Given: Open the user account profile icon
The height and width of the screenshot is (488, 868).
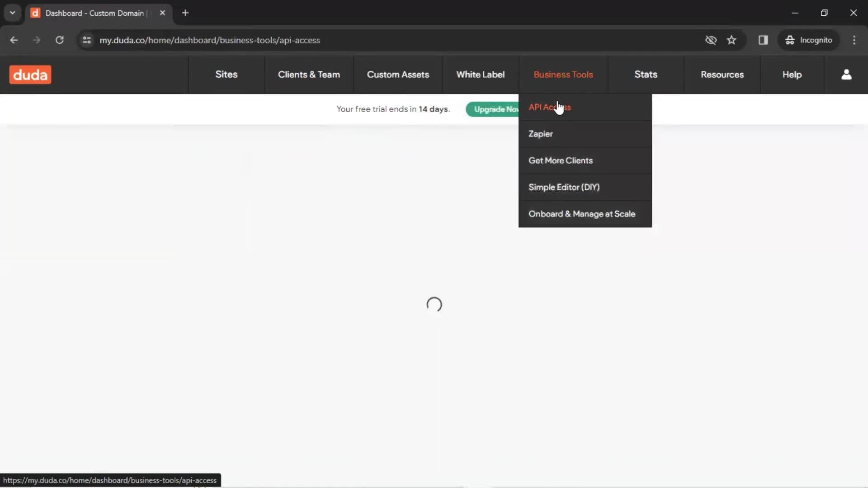Looking at the screenshot, I should 846,75.
